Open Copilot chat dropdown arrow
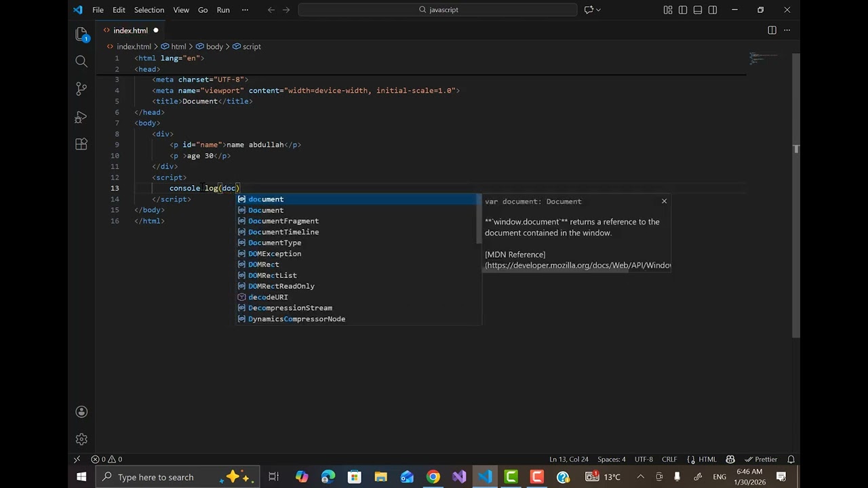Screen dimensions: 868x488 (x=598, y=9)
